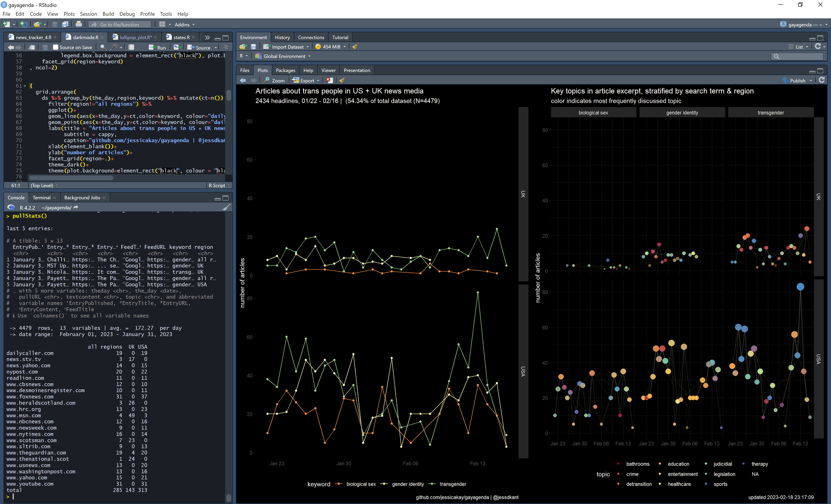Load workspace icon in Environment pane

243,47
